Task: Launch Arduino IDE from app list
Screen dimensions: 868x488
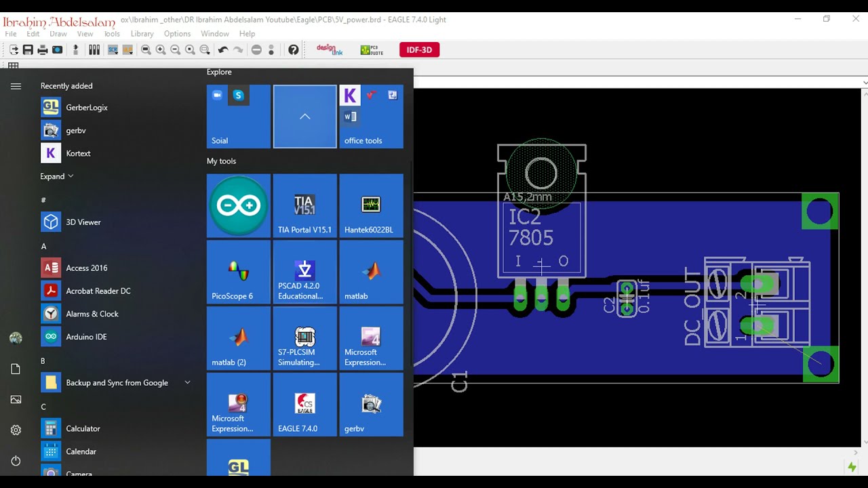Action: pos(115,336)
